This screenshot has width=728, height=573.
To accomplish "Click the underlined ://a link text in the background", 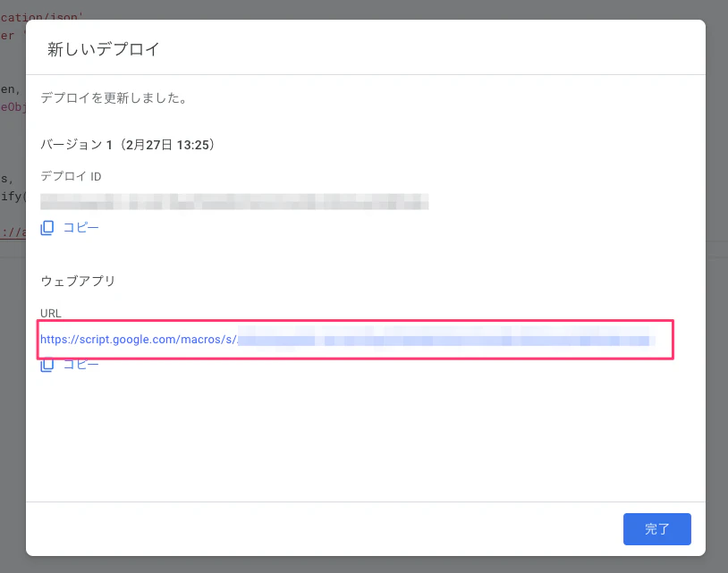I will pos(13,232).
